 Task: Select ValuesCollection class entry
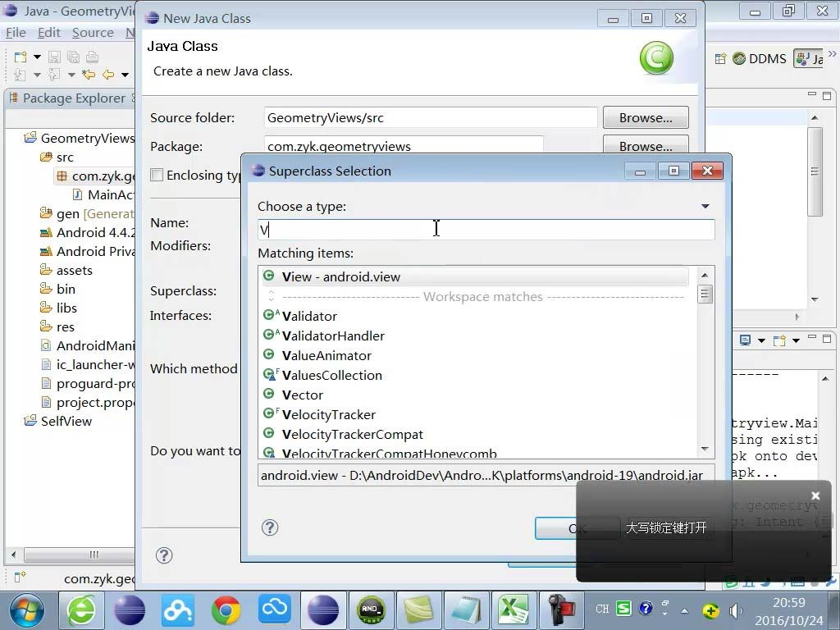pyautogui.click(x=331, y=375)
